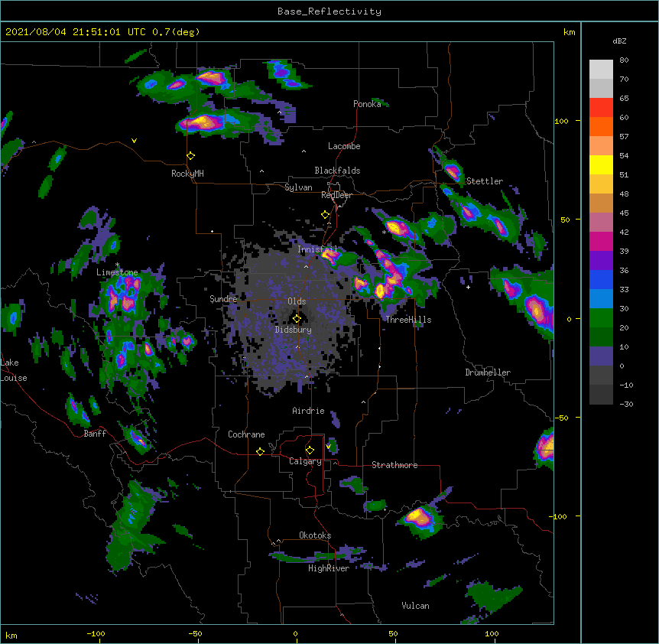This screenshot has width=659, height=644.
Task: Click the 100 tick on the right km axis
Action: [561, 121]
